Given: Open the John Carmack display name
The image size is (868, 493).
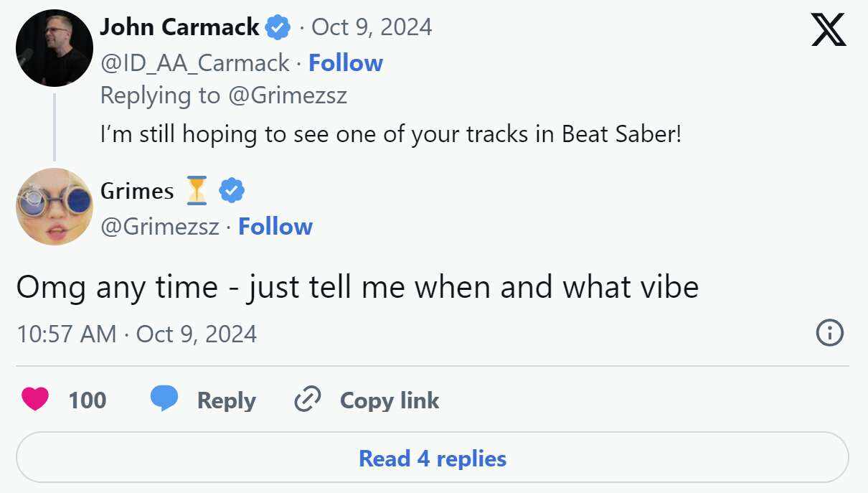Looking at the screenshot, I should [179, 27].
